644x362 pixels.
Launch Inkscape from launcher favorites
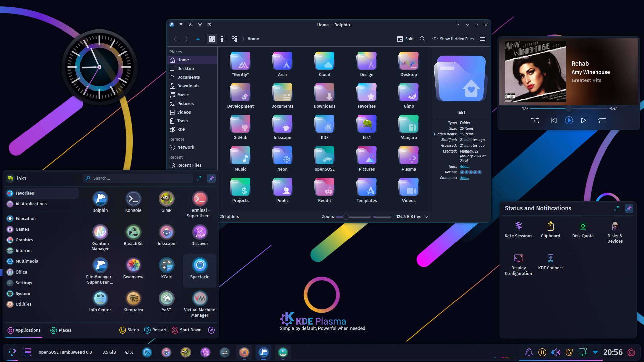[x=166, y=235]
